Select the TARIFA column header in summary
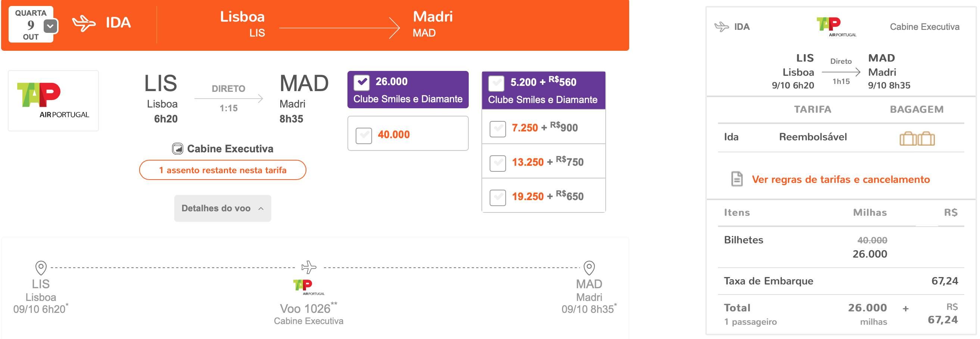 (x=812, y=109)
